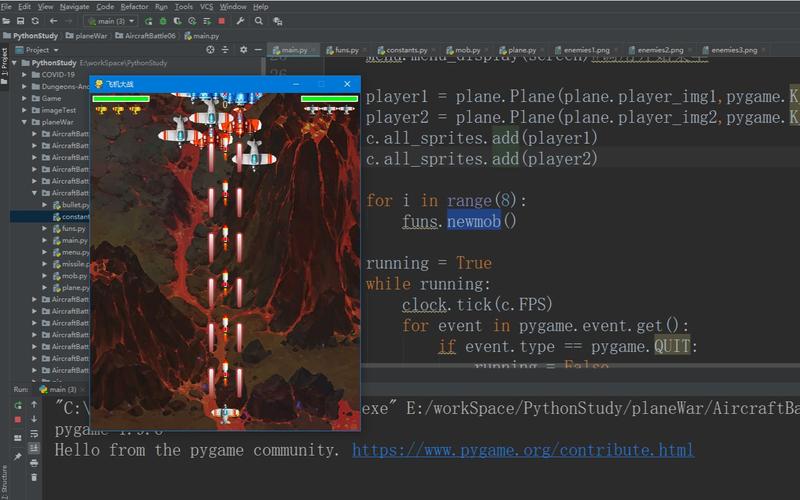Open the 1: Project side tool tab

tap(5, 65)
